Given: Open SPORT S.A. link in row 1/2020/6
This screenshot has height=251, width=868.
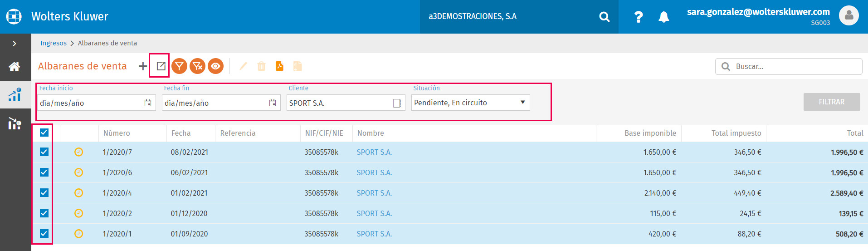Looking at the screenshot, I should (374, 172).
